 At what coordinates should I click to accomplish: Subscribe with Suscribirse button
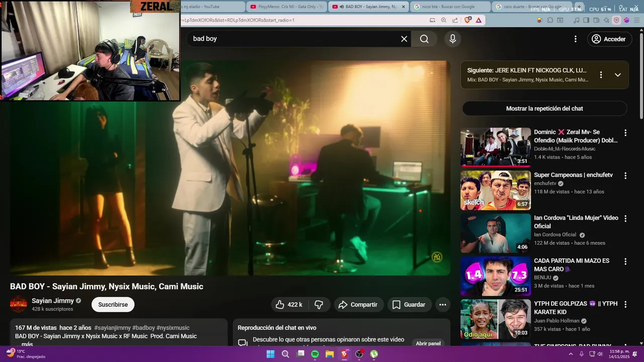pos(113,305)
